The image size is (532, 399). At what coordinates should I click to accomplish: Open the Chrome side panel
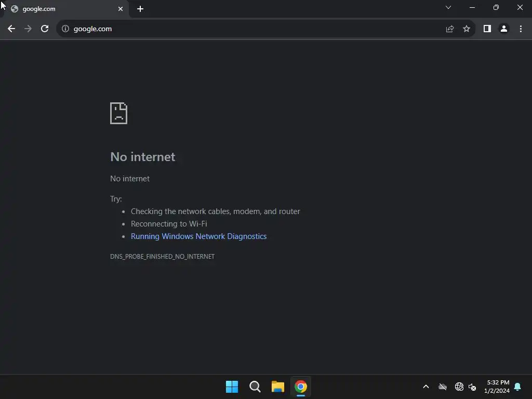point(487,29)
